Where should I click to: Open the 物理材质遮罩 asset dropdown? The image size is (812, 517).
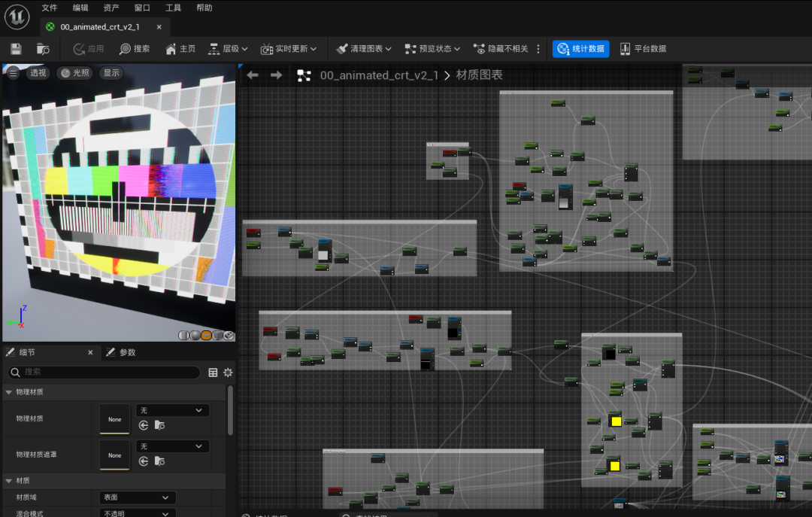click(x=172, y=446)
